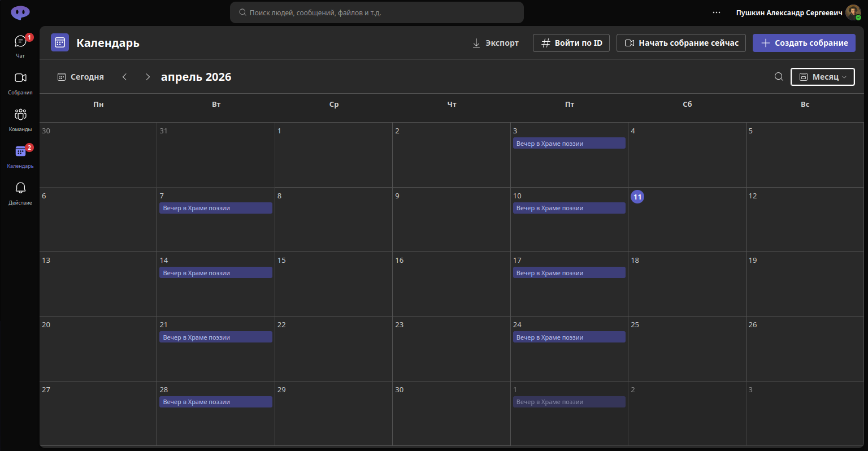The image size is (868, 451).
Task: Focus the people and messages search field
Action: (377, 12)
